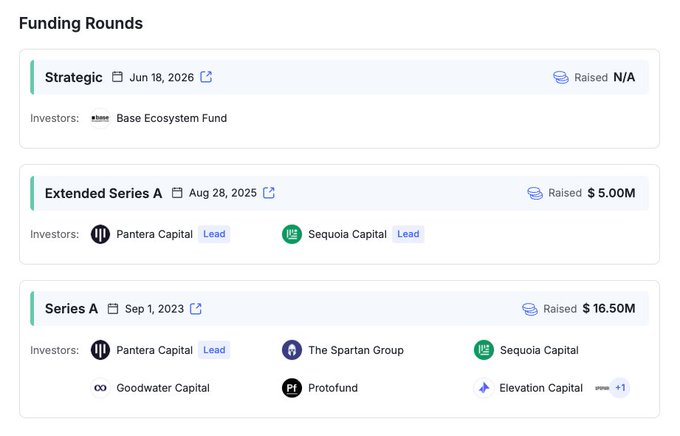Open Sequoia Capital link in Series A

point(539,350)
